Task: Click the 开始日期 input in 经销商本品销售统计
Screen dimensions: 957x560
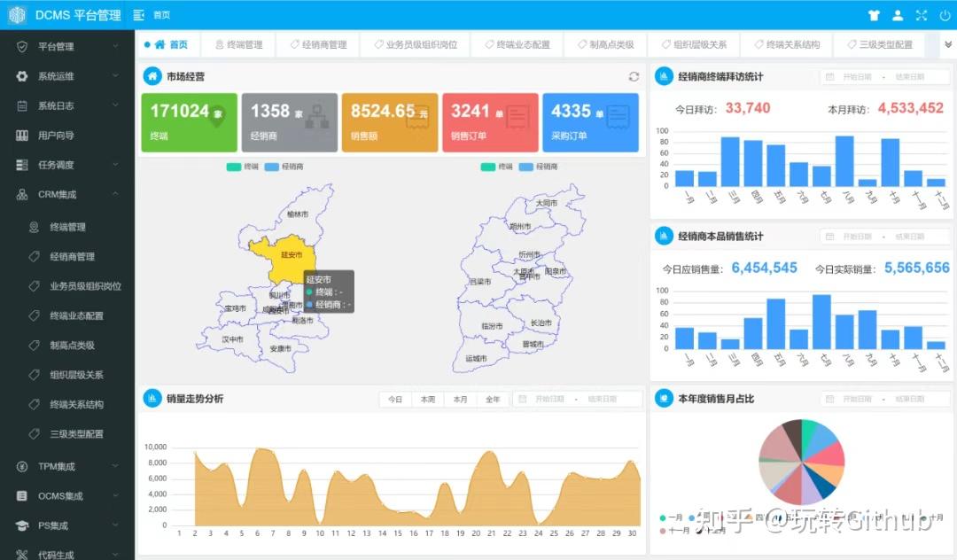Action: click(857, 237)
